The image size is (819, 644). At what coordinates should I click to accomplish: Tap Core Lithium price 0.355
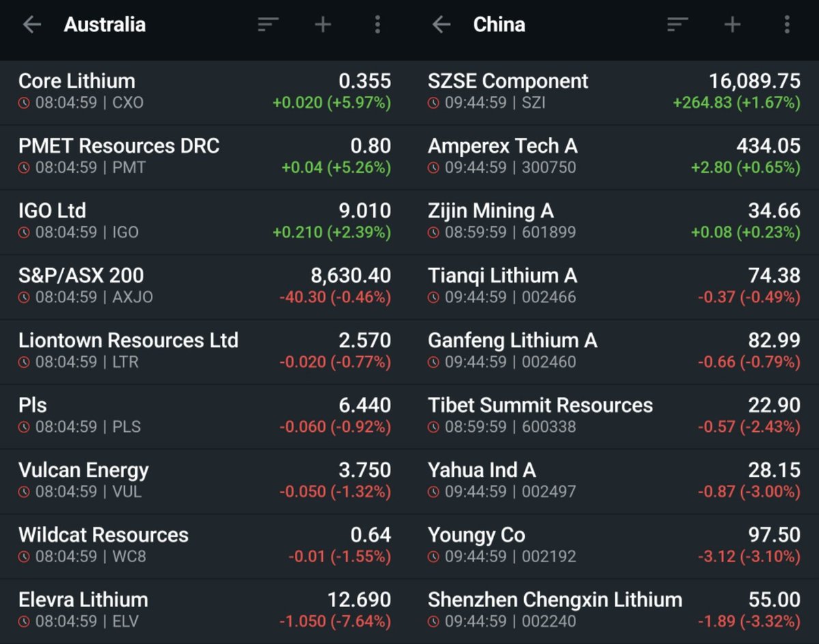pos(365,81)
